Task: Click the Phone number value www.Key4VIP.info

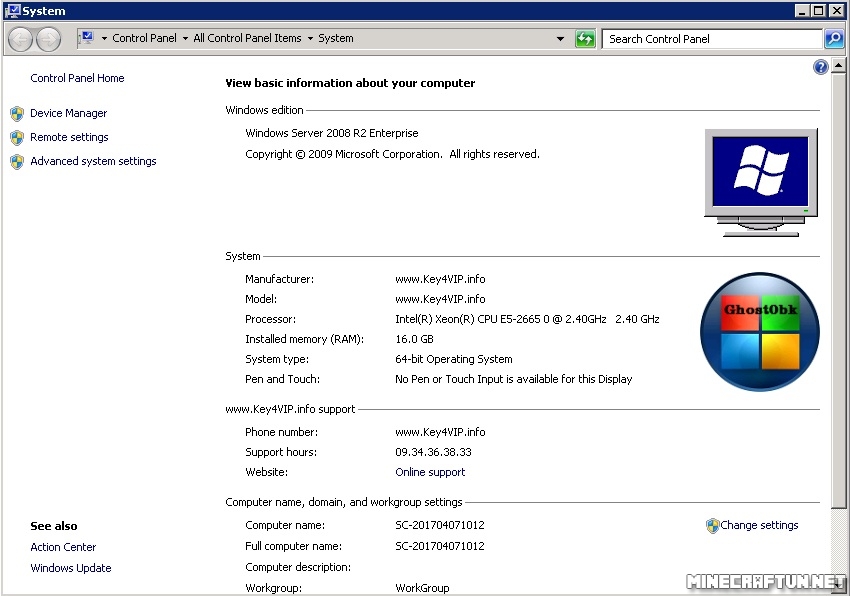Action: [x=440, y=432]
